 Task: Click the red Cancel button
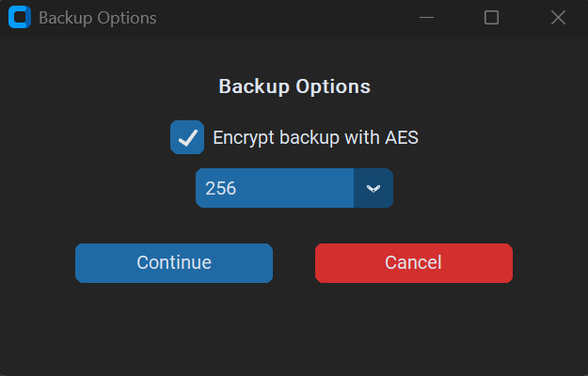pos(413,263)
